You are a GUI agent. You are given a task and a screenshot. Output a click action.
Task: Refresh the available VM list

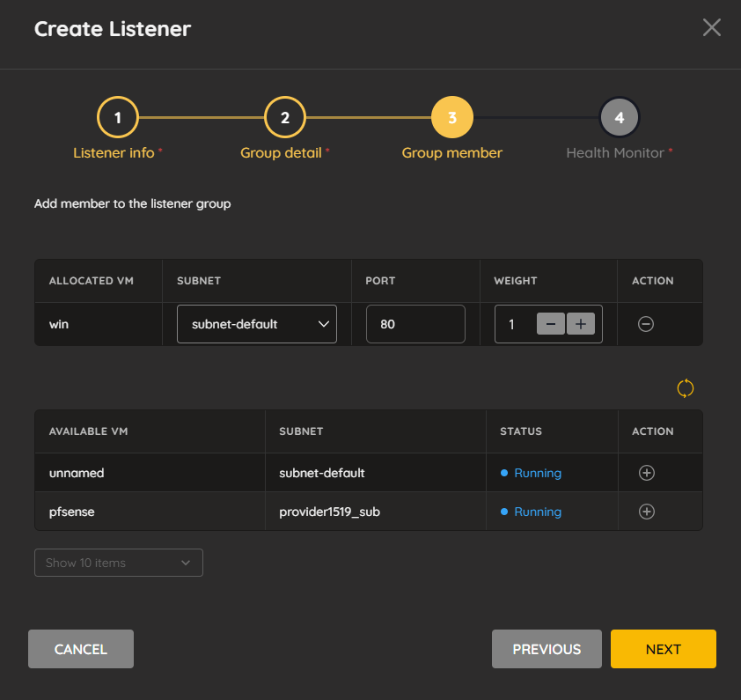686,388
